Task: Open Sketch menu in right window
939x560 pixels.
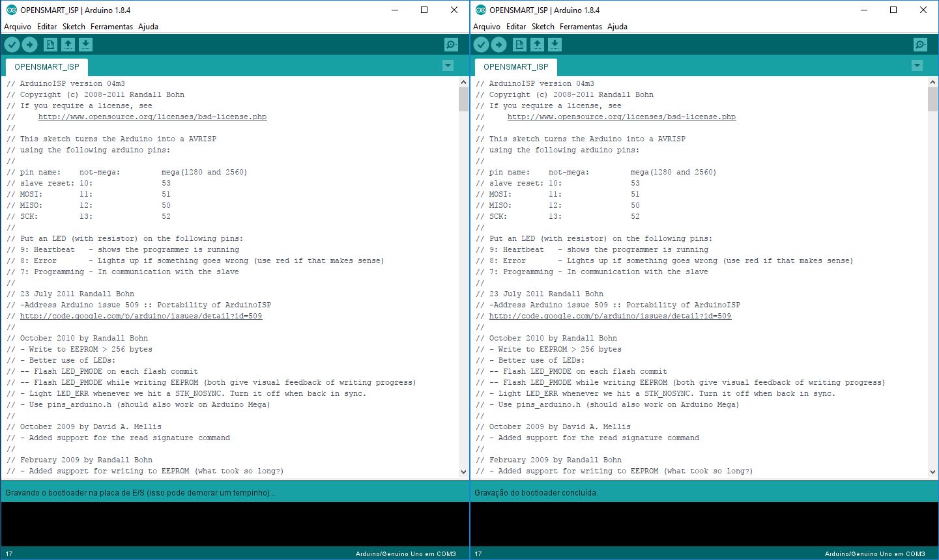Action: (543, 27)
